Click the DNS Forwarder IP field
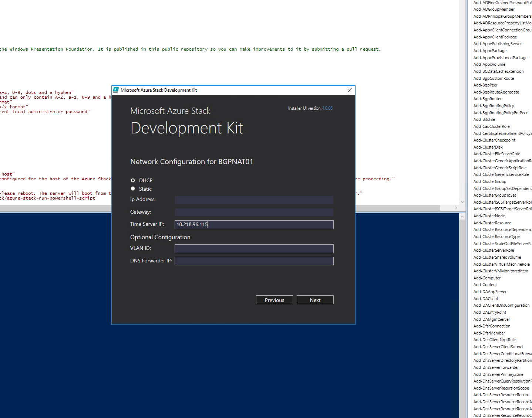Image resolution: width=532 pixels, height=418 pixels. point(254,261)
